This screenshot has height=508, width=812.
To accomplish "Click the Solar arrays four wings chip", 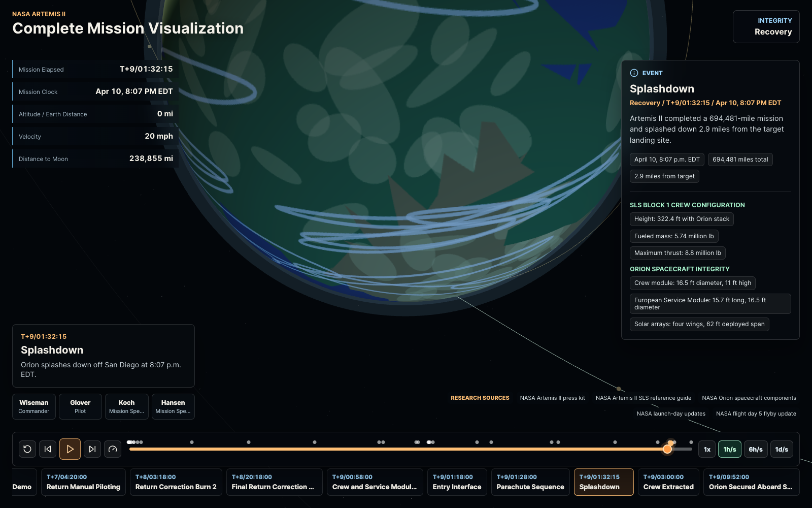I will point(699,324).
